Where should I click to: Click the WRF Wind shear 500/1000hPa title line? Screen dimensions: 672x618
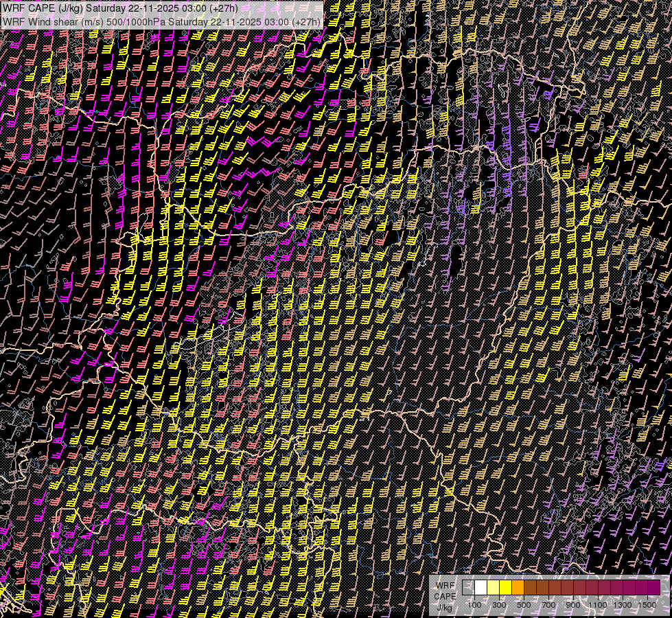click(x=161, y=22)
